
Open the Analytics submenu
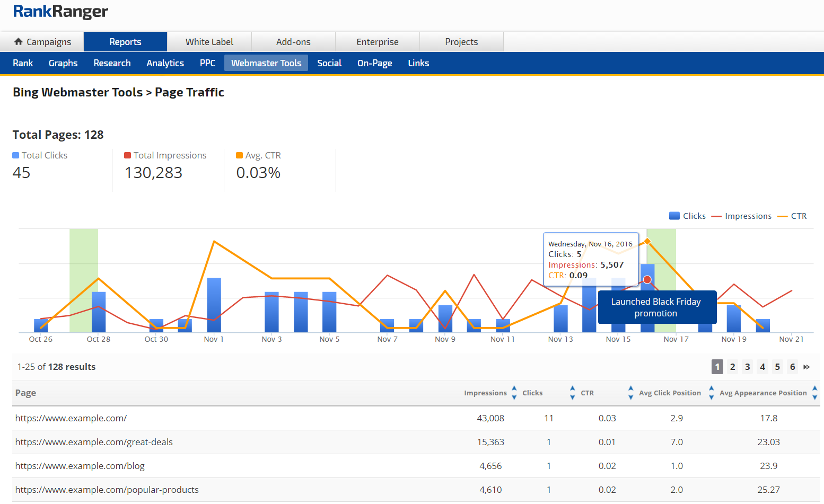165,63
